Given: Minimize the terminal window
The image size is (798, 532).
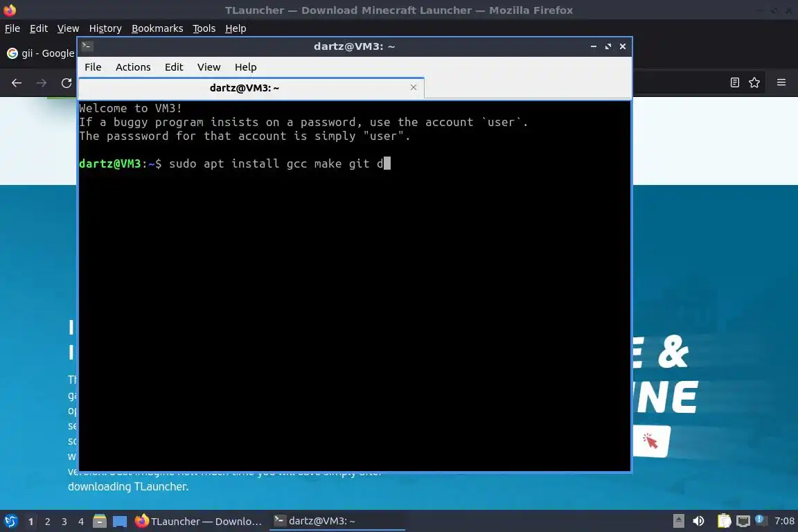Looking at the screenshot, I should coord(594,46).
